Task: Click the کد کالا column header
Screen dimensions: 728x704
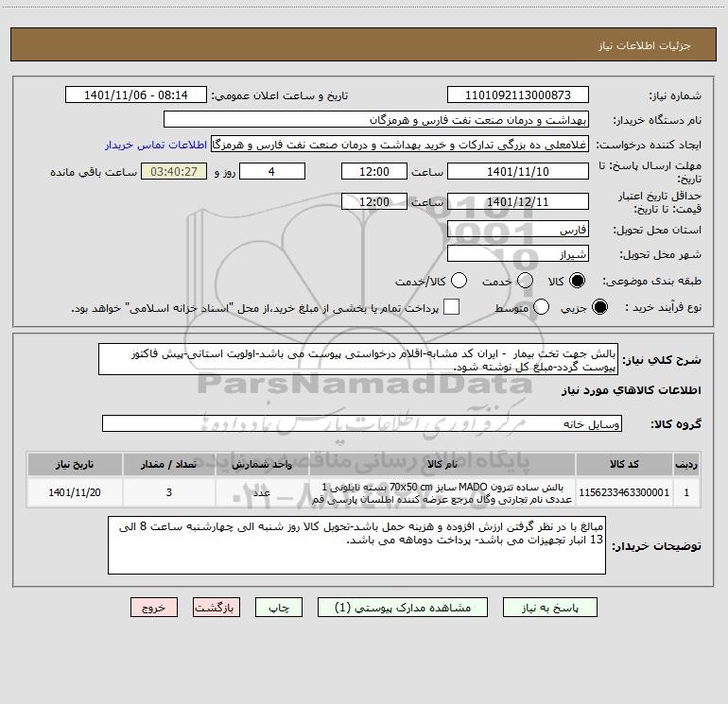Action: point(624,464)
